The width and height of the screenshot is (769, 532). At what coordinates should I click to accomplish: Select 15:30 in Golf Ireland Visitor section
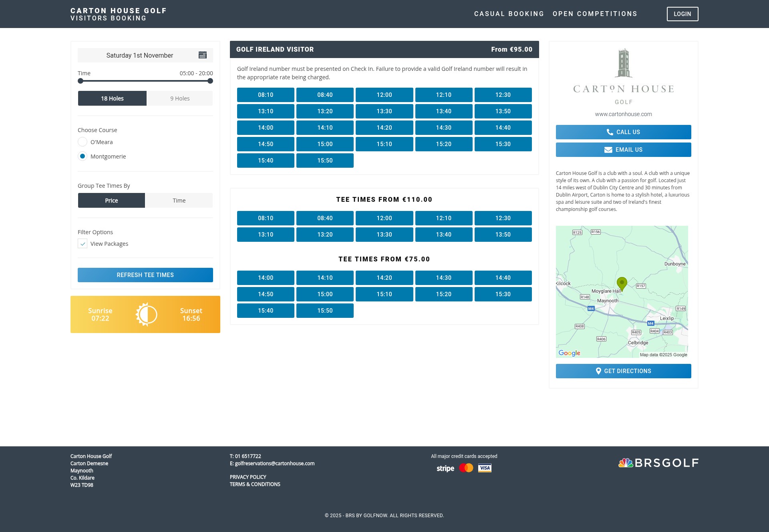pyautogui.click(x=503, y=144)
